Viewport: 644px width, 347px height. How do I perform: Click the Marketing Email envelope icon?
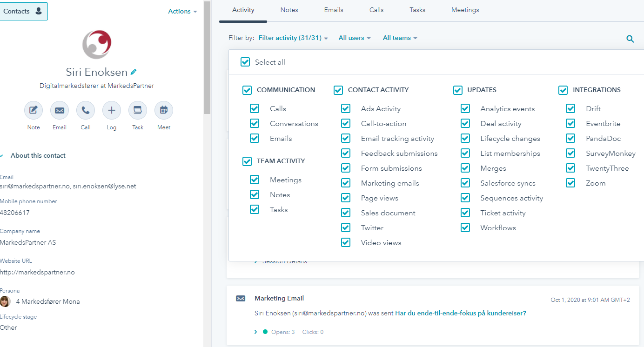[241, 299]
